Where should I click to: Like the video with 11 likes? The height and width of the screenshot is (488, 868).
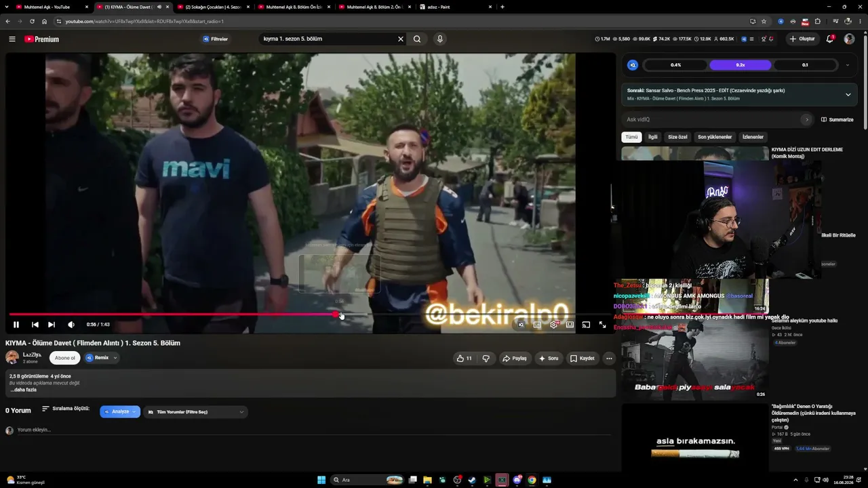coord(465,358)
